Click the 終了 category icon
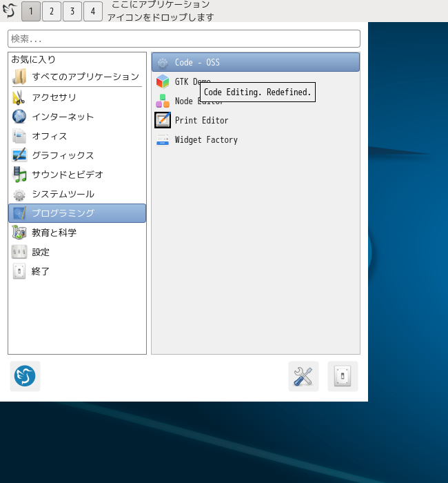This screenshot has height=483, width=448. click(19, 271)
